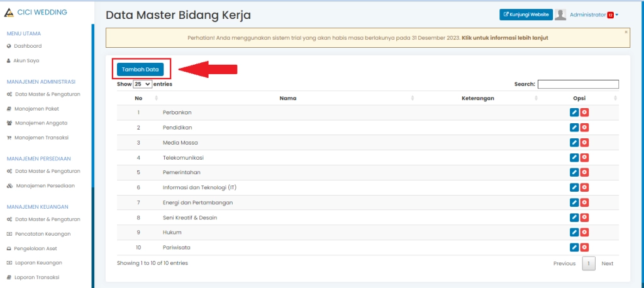Sort table by No column
The height and width of the screenshot is (288, 644).
coord(138,98)
